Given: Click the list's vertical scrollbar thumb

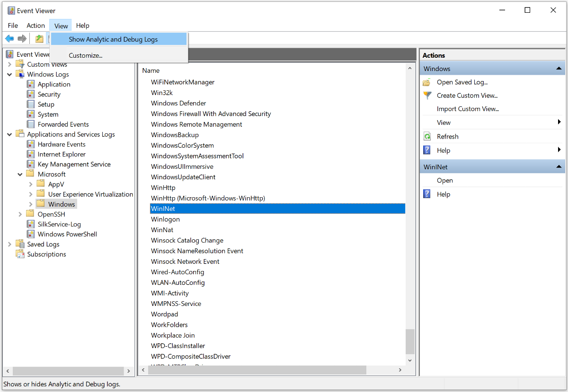Looking at the screenshot, I should (410, 341).
